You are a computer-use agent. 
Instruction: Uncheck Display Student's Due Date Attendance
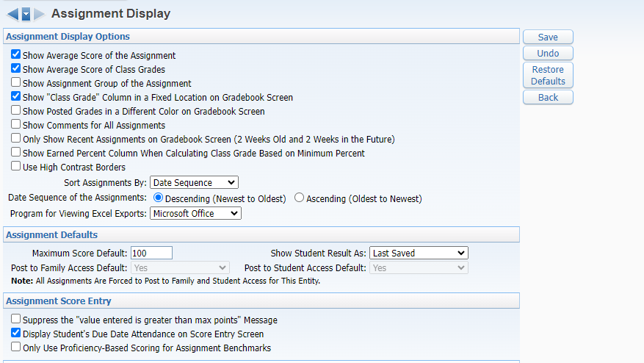coord(16,334)
